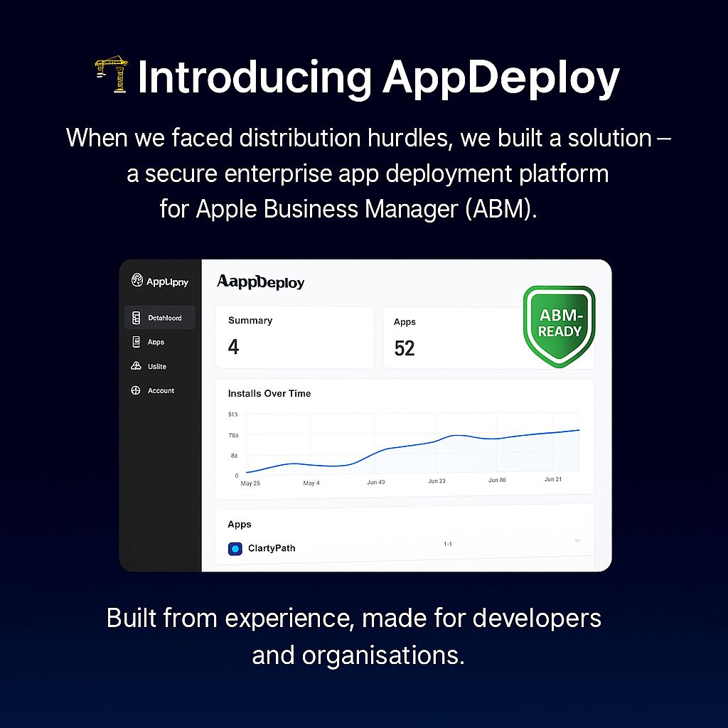Click the green ABM-READY shield badge
This screenshot has height=728, width=728.
(x=559, y=326)
